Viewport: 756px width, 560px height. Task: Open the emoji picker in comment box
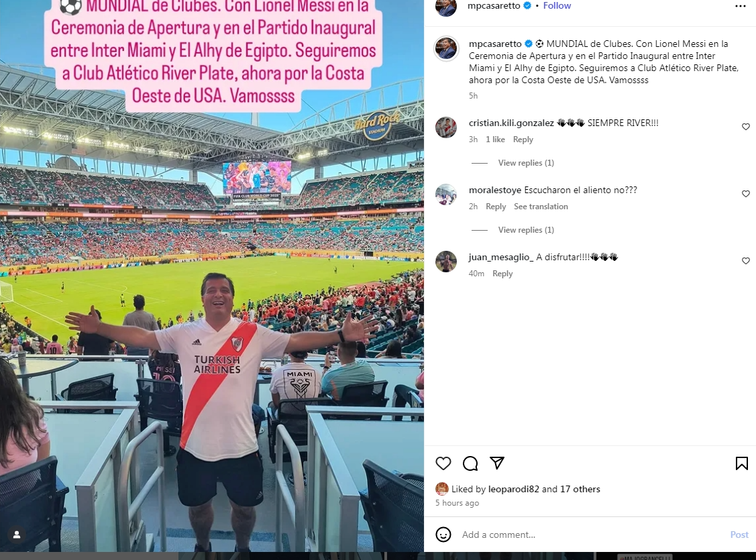[x=443, y=535]
